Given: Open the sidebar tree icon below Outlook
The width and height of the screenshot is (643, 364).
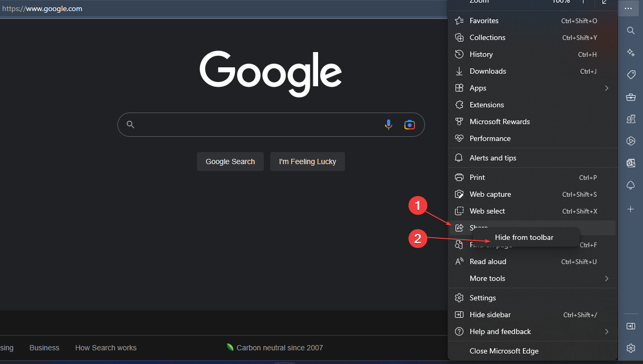Looking at the screenshot, I should 630,185.
